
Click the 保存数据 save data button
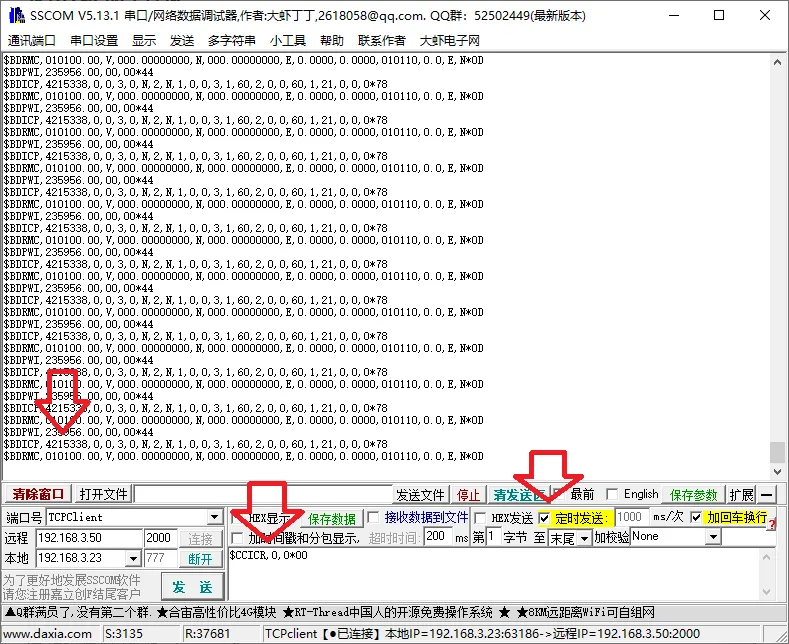(331, 518)
